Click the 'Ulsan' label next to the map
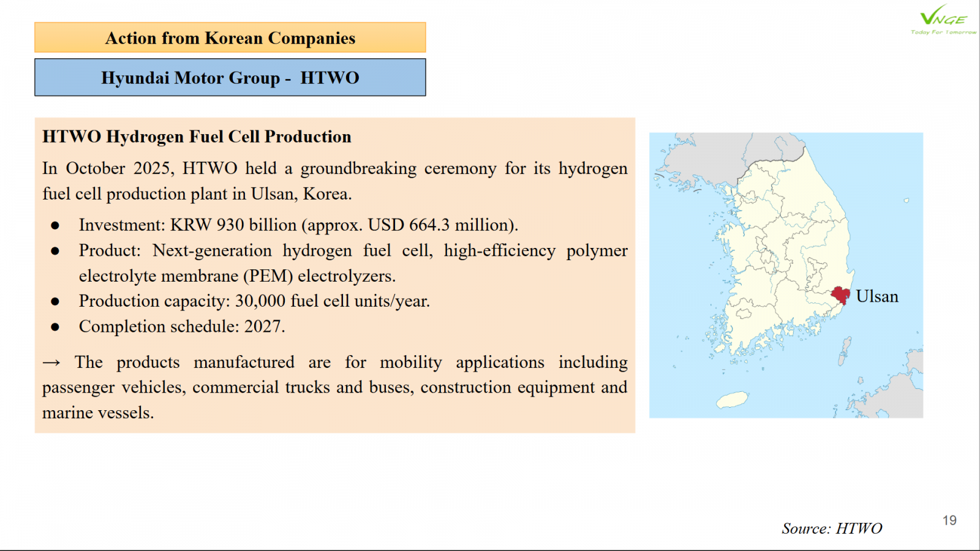The image size is (980, 551). tap(877, 296)
